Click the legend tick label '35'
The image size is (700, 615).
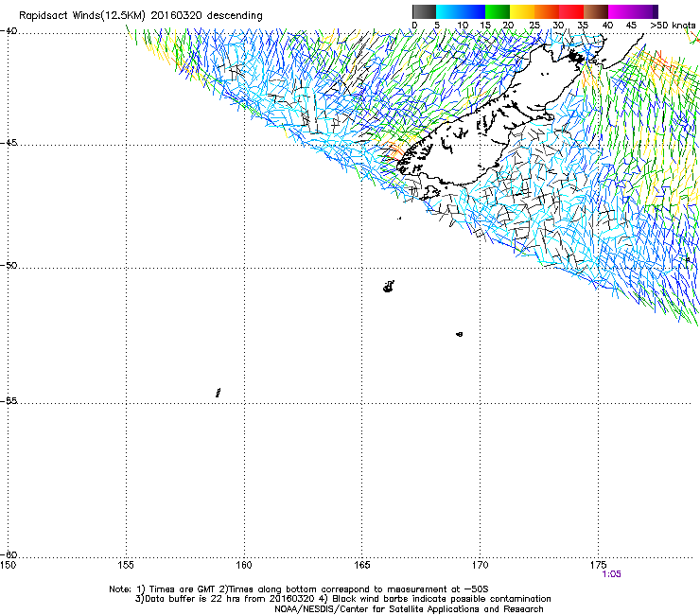583,26
